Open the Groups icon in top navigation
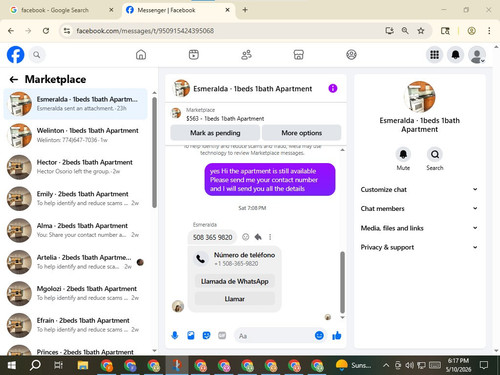The width and height of the screenshot is (500, 375). (x=351, y=55)
